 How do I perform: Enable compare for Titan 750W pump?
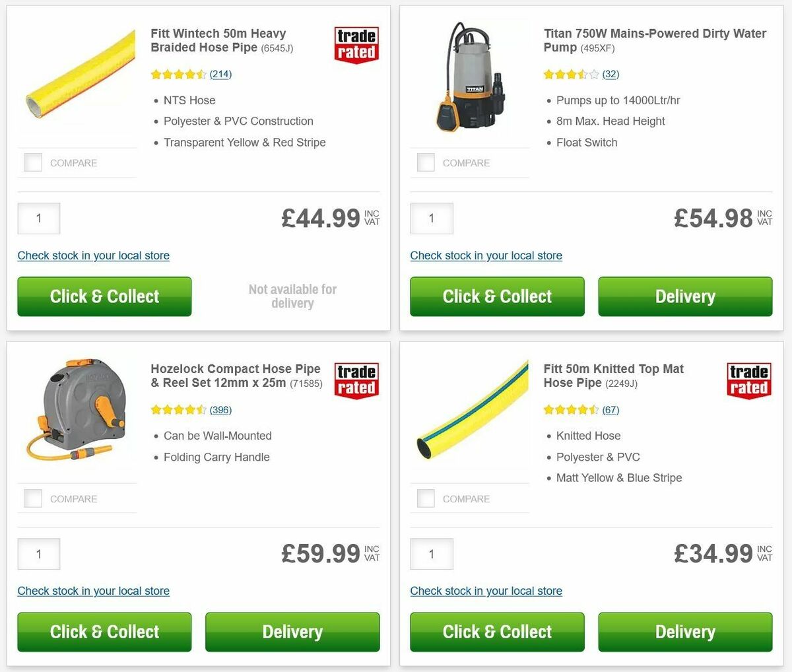pyautogui.click(x=425, y=162)
